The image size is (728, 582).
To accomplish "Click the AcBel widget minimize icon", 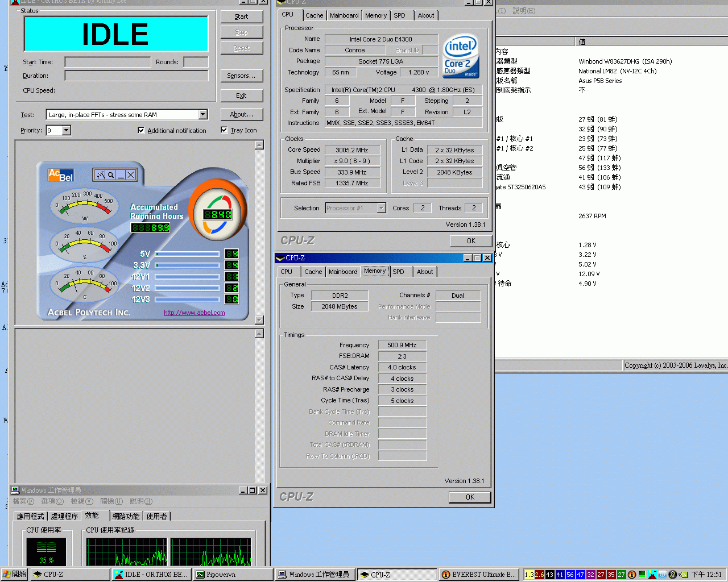I will pos(121,175).
